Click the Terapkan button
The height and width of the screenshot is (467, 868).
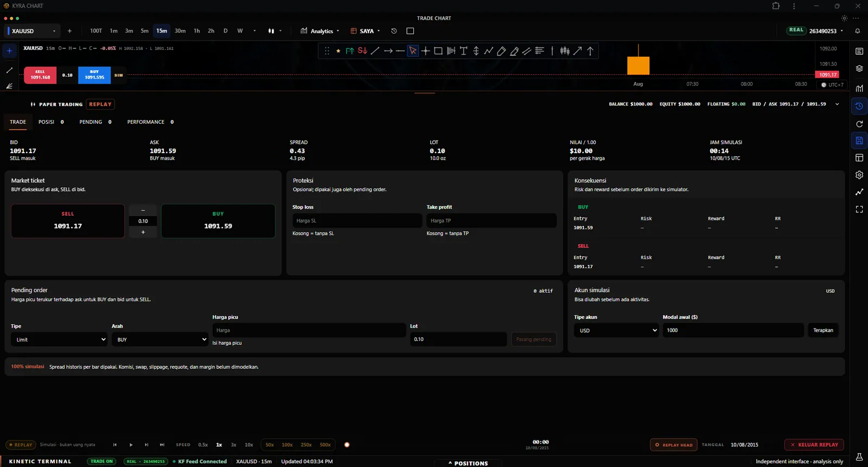tap(823, 330)
